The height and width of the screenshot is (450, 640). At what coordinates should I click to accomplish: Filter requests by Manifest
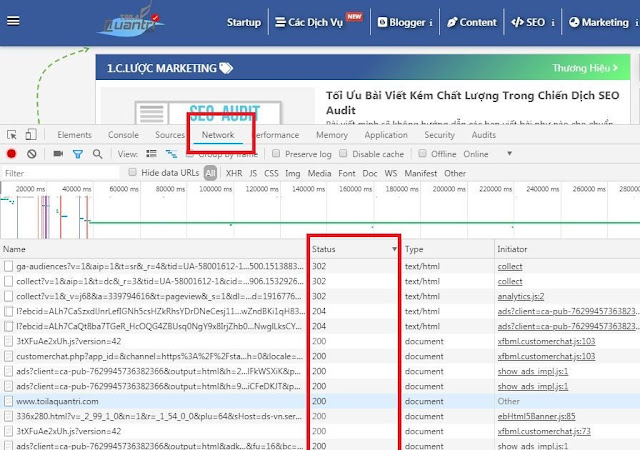420,173
